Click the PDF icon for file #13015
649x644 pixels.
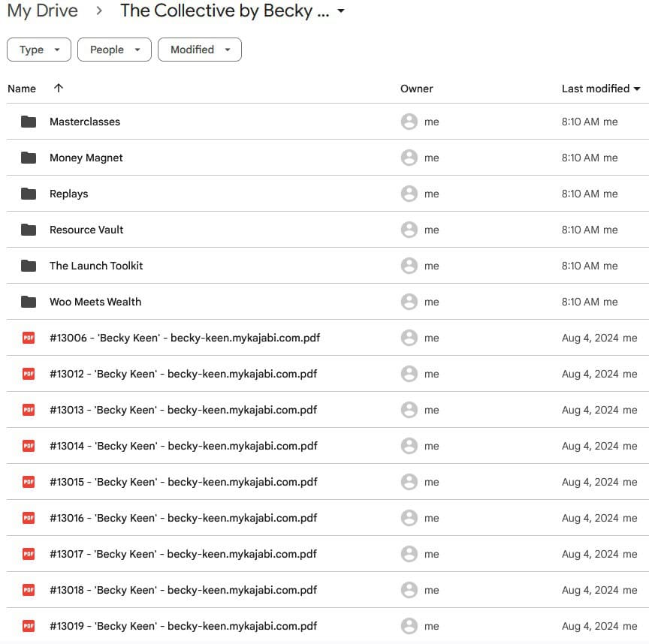point(29,482)
